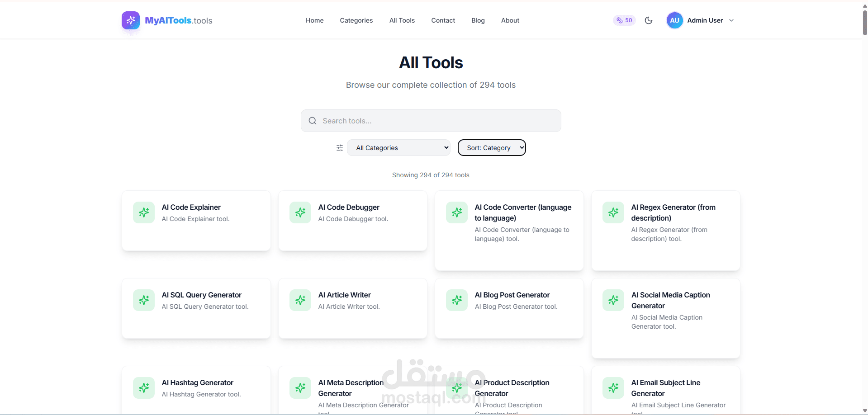Open the Sort: Category dropdown
Image resolution: width=868 pixels, height=415 pixels.
492,147
